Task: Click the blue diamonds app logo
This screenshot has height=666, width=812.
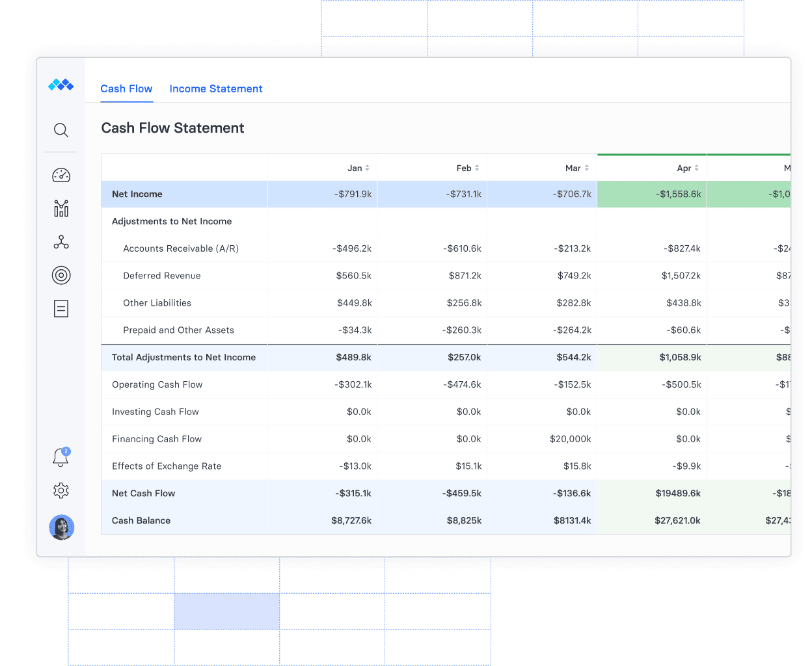Action: point(61,85)
